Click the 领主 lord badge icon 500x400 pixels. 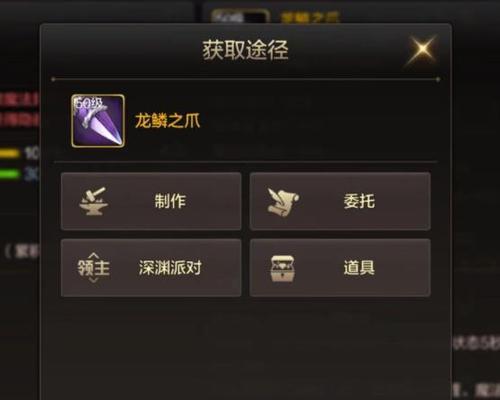click(x=94, y=268)
